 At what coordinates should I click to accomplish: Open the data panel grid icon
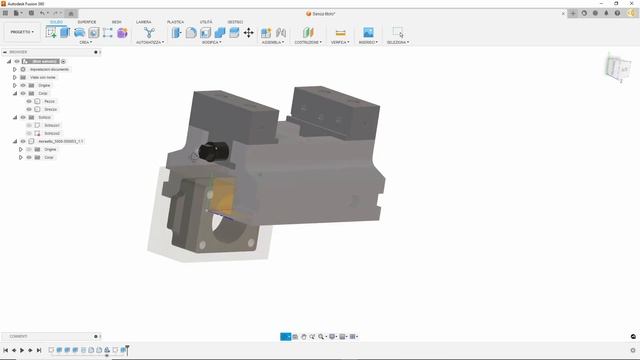coord(5,13)
